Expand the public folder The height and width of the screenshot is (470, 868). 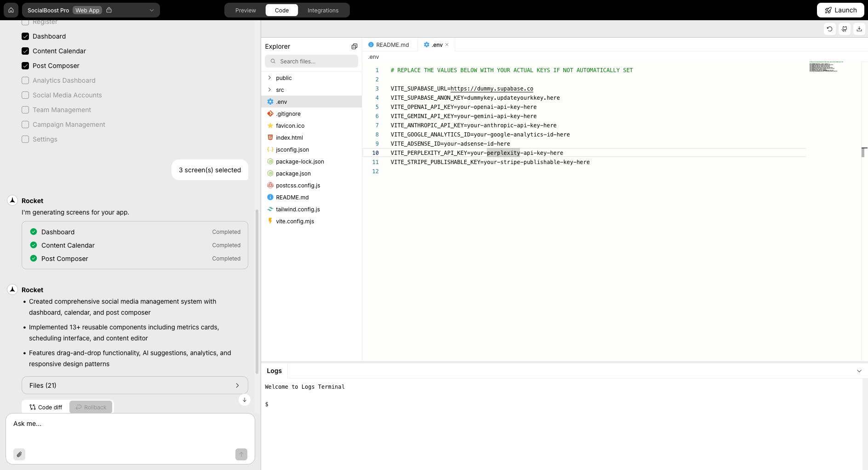[x=269, y=78]
